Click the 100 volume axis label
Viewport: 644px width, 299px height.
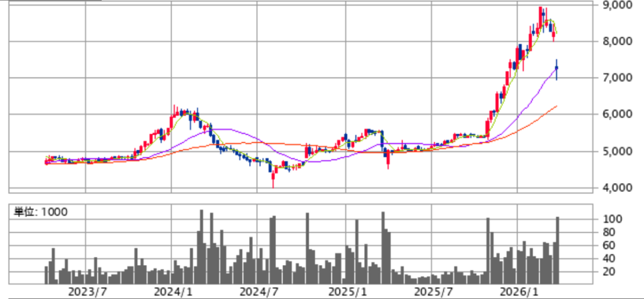[x=613, y=219]
